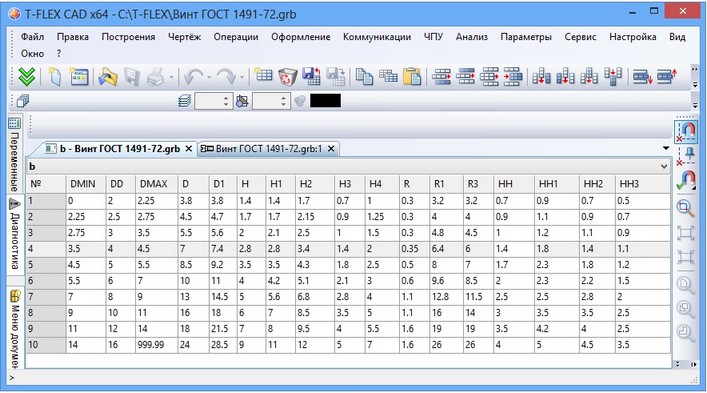Close the 'Винт ГОСТ 1491-72.grb:1' tab
707x393 pixels.
331,149
